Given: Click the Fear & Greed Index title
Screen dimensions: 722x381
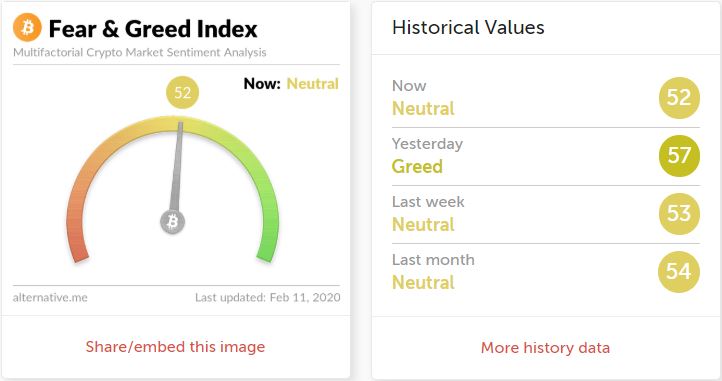Looking at the screenshot, I should pos(153,29).
